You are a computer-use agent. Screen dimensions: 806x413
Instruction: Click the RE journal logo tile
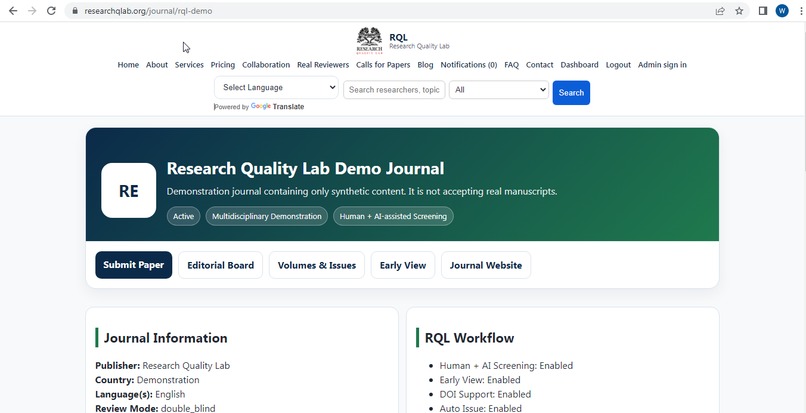[129, 191]
